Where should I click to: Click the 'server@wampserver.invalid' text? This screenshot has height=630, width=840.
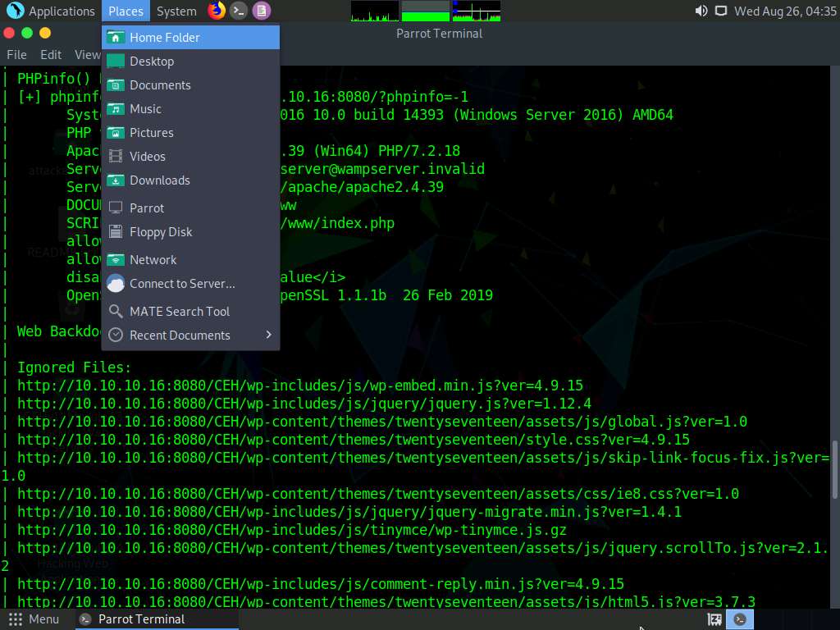coord(382,169)
